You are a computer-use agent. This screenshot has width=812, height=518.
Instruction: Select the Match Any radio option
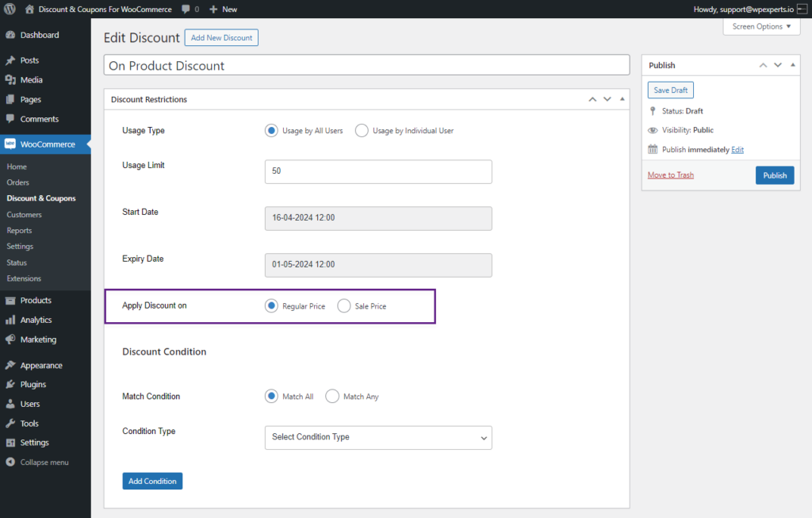332,397
